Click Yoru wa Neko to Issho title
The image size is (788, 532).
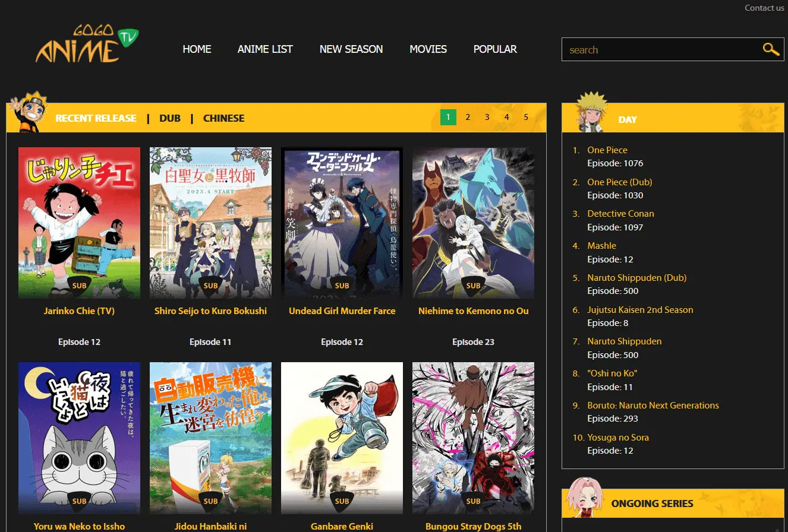(79, 526)
